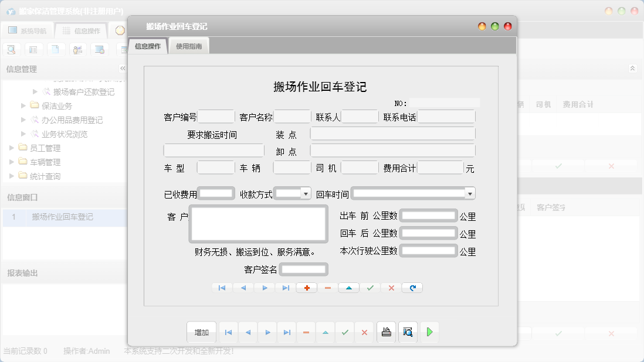Screen dimensions: 644x362
Task: Click the refresh record icon
Action: point(412,288)
